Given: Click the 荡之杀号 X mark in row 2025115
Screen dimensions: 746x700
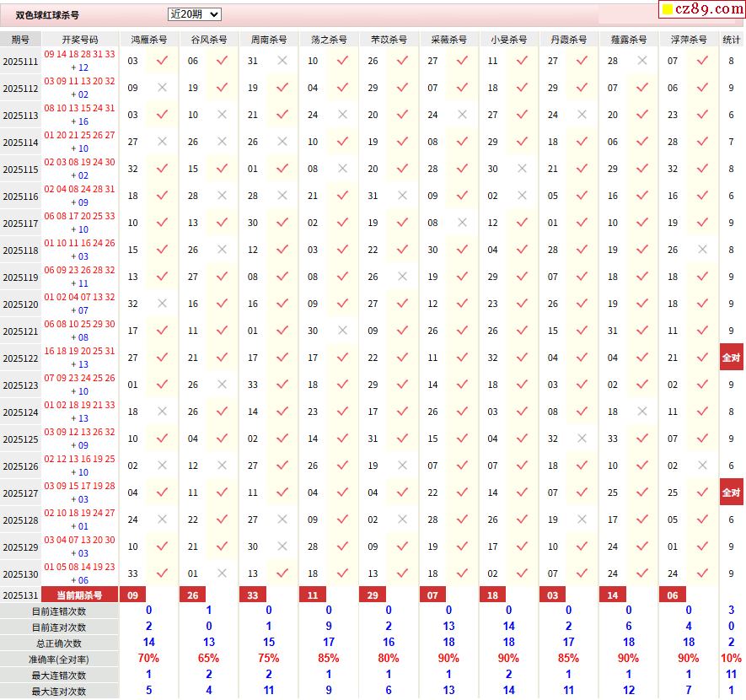Looking at the screenshot, I should point(342,169).
